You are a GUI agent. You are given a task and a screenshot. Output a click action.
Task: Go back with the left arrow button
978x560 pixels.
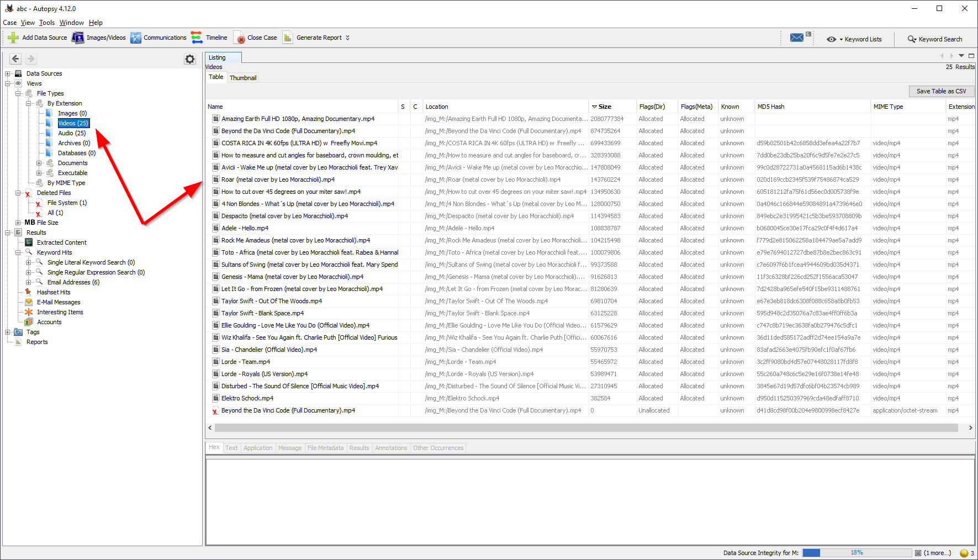(x=15, y=59)
